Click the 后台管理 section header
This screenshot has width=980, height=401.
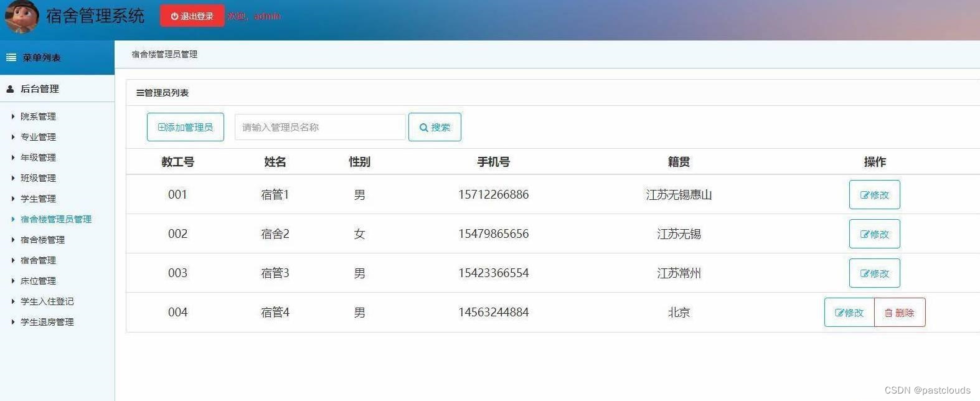pos(57,89)
